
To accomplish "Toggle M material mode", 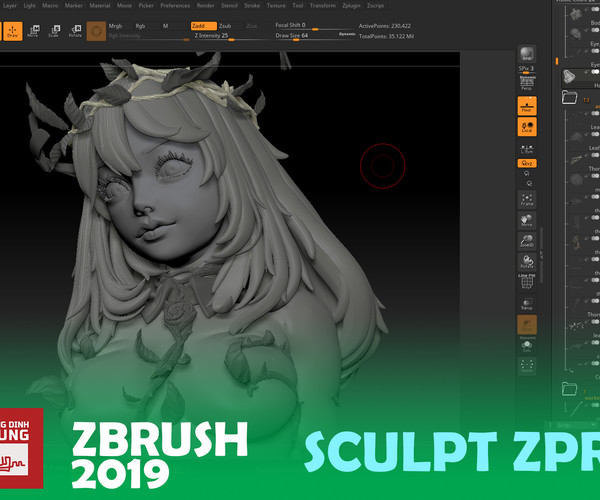I will pyautogui.click(x=165, y=26).
